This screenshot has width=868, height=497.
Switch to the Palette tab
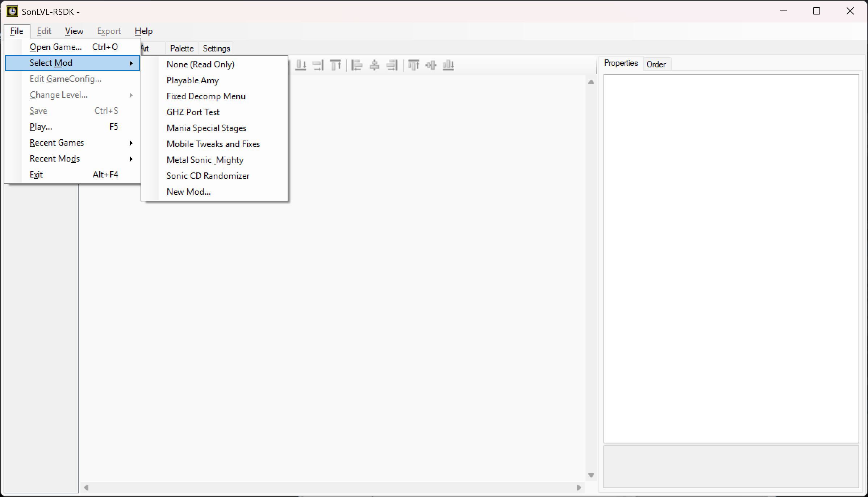click(182, 49)
